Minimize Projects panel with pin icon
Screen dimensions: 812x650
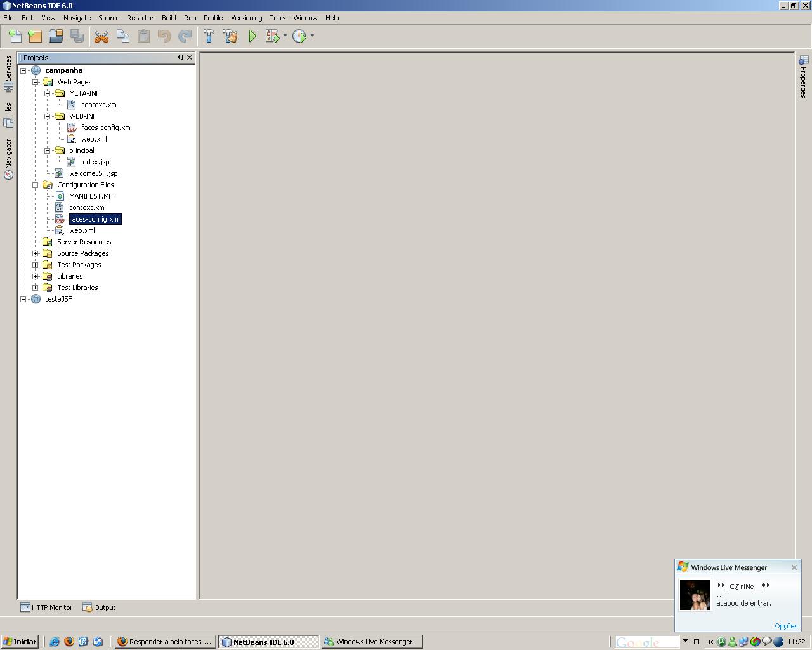180,58
